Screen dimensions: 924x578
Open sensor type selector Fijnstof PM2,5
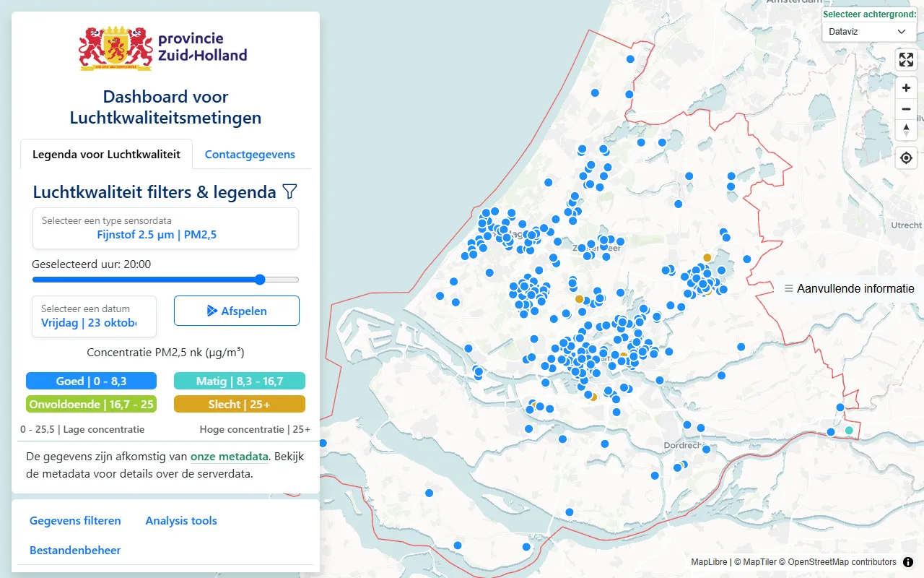point(165,228)
